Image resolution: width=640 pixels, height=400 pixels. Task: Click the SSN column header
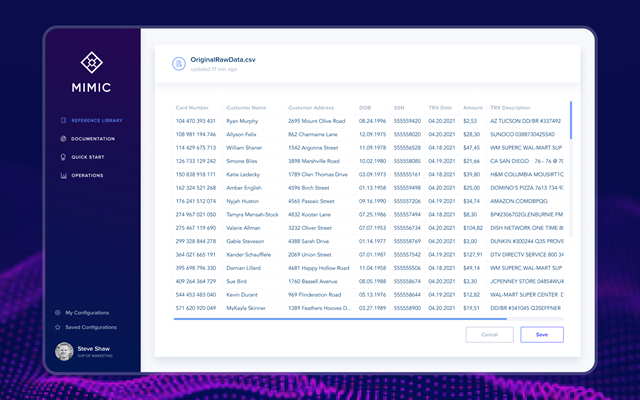[x=399, y=108]
